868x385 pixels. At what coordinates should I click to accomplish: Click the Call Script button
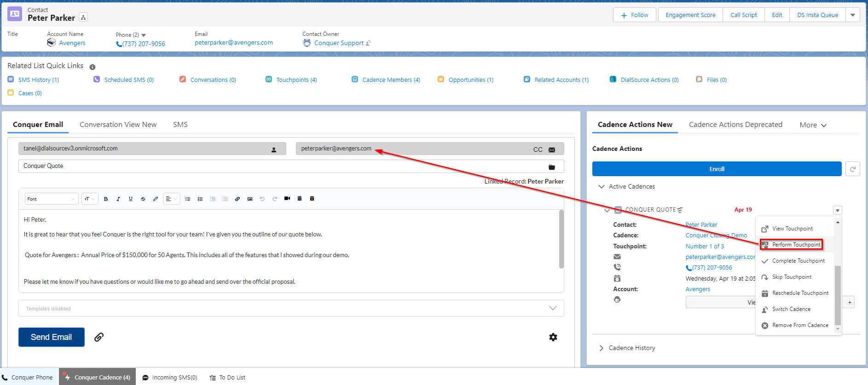743,15
